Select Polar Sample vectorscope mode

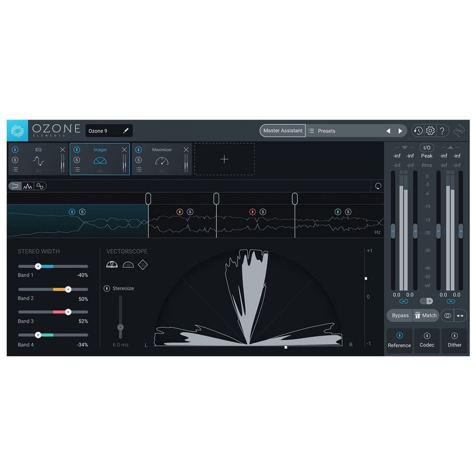point(112,265)
